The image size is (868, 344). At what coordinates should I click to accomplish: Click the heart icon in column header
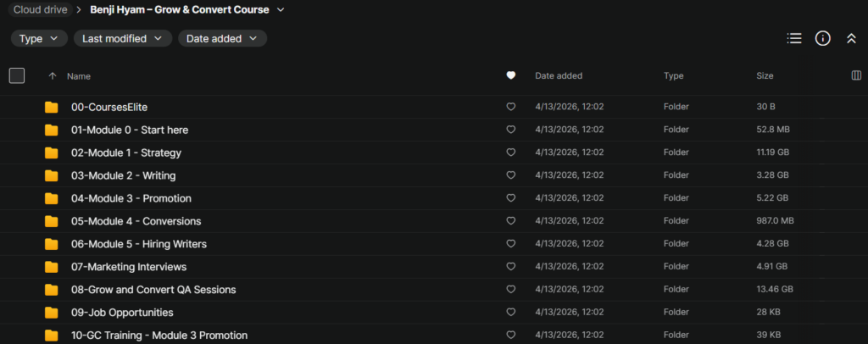[x=510, y=76]
